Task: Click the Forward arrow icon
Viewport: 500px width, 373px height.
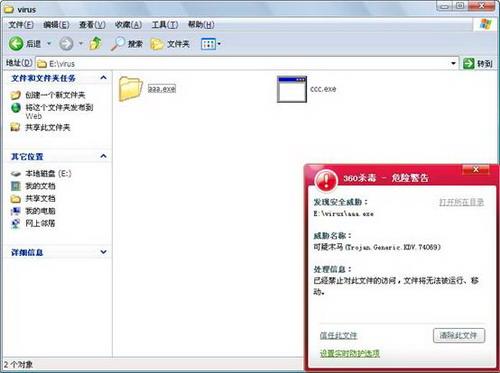Action: click(x=66, y=44)
